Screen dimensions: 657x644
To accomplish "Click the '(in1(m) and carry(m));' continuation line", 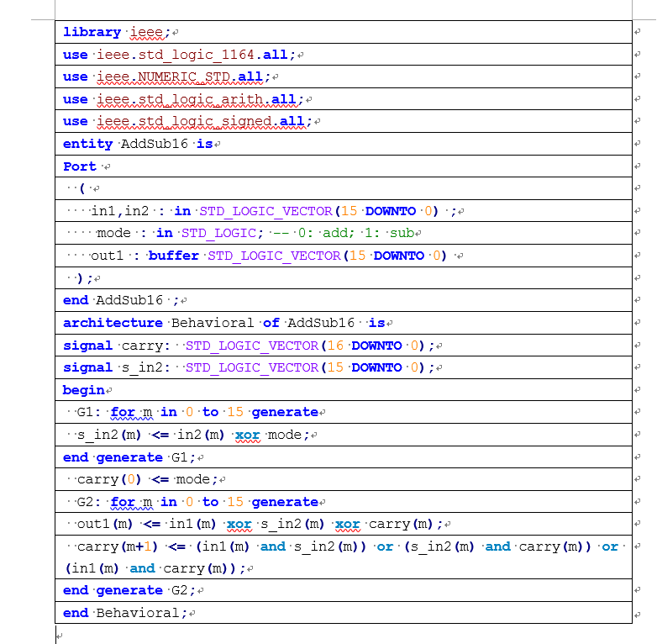I will (x=155, y=568).
